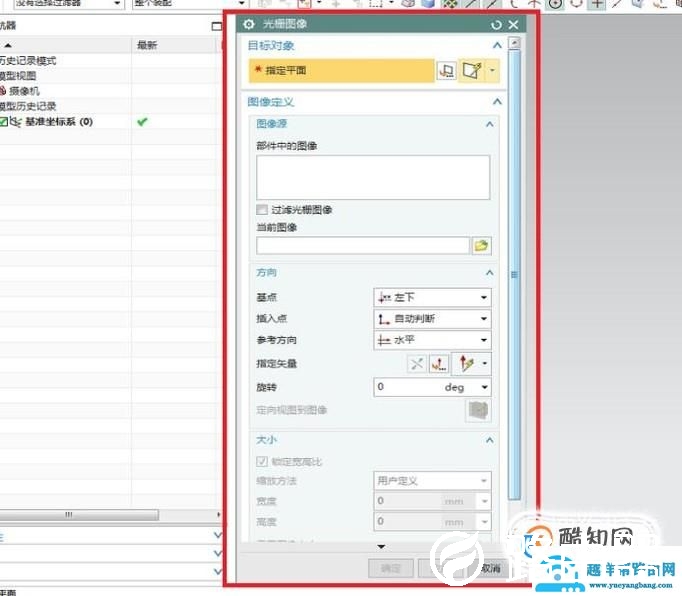Select 模型历史记录 in the navigator
Image resolution: width=682 pixels, height=596 pixels.
point(28,106)
